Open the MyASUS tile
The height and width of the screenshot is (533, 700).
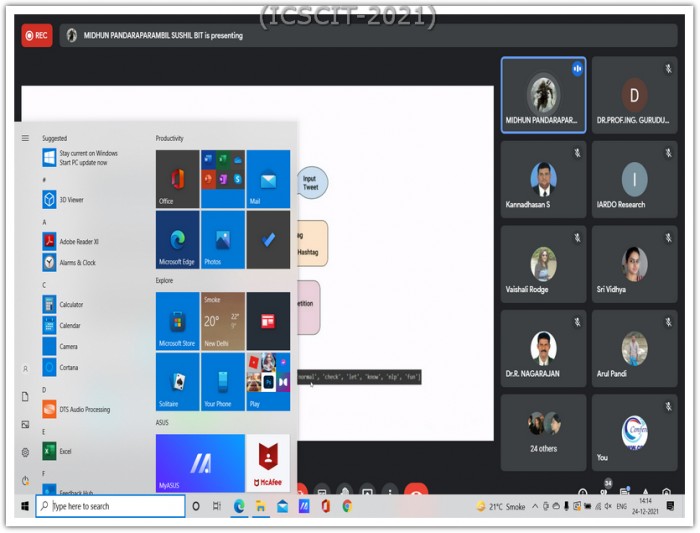200,462
